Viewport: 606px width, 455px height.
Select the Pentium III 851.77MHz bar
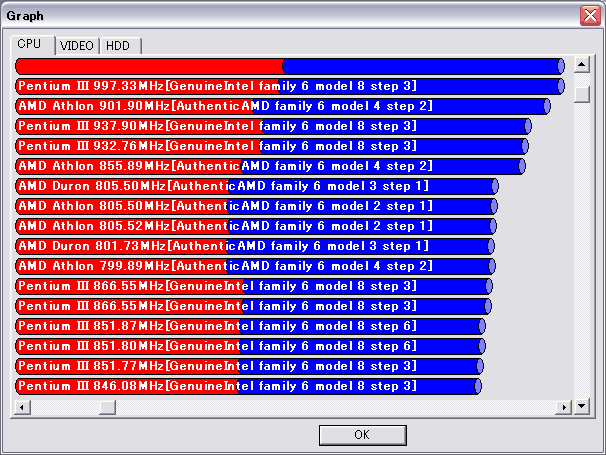249,366
